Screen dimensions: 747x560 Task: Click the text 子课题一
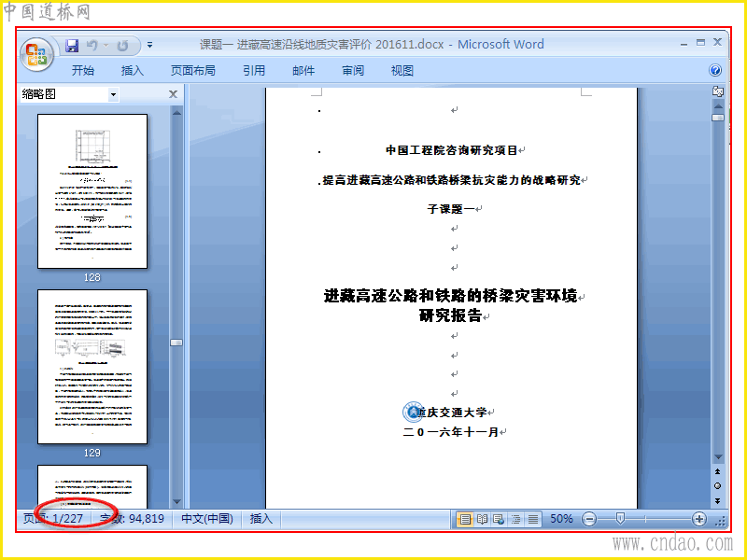pyautogui.click(x=451, y=208)
